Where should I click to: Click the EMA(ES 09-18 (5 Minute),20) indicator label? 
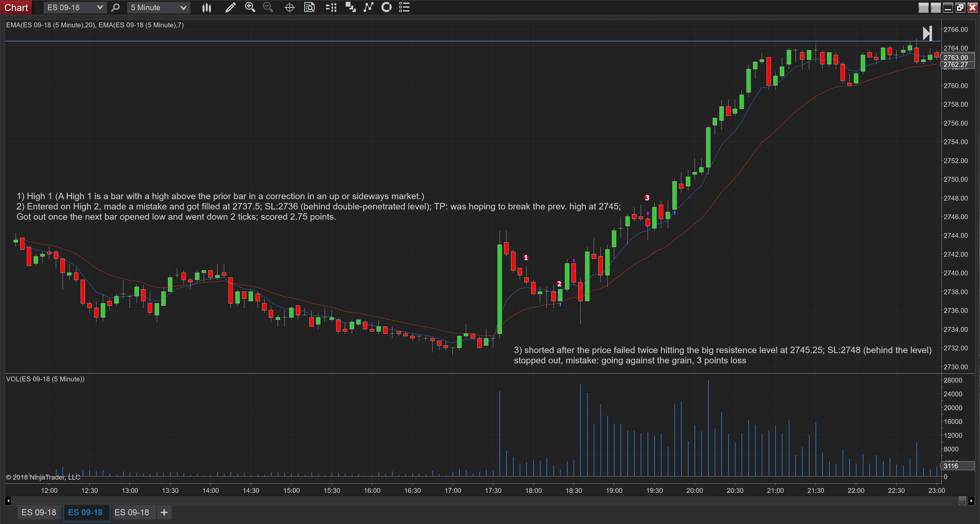coord(51,25)
